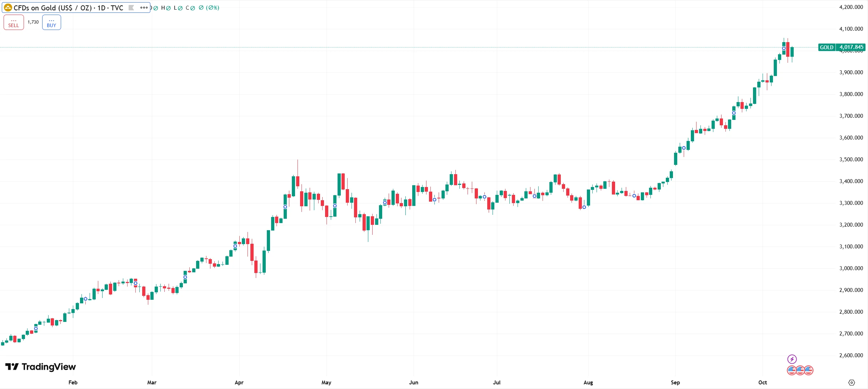Click the Feb label on the time axis
The image size is (868, 389).
click(x=73, y=383)
